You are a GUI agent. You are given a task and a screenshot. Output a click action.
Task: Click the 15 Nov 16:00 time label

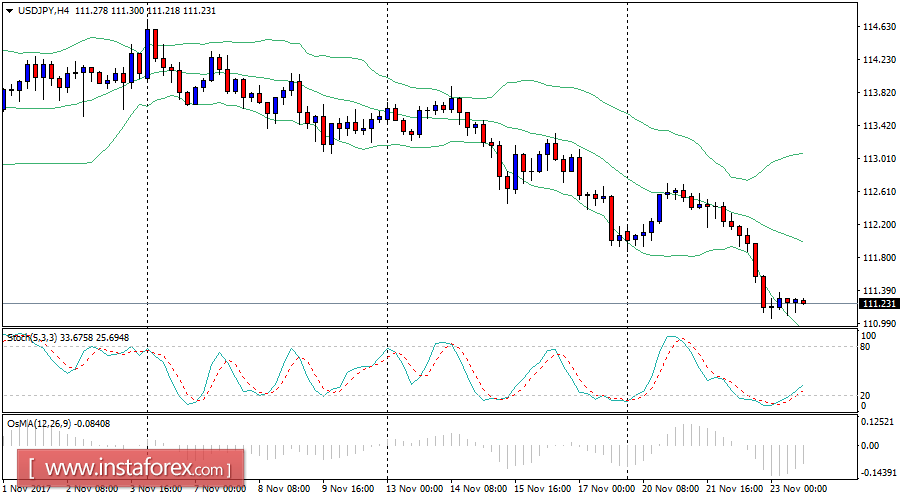point(542,489)
